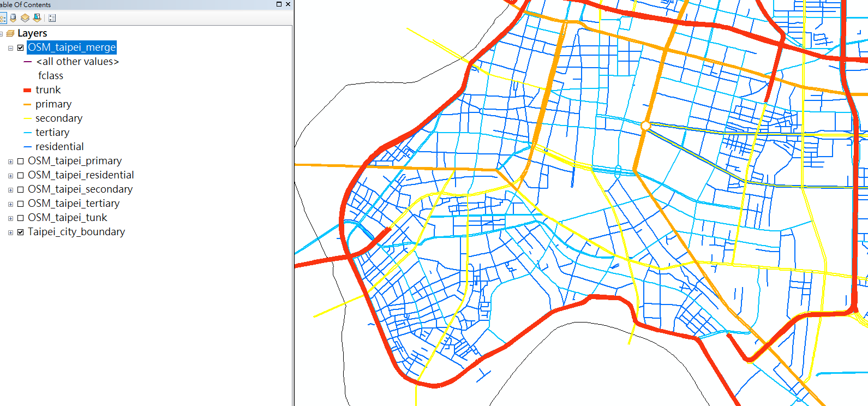Click the tertiary legend label

coord(52,133)
